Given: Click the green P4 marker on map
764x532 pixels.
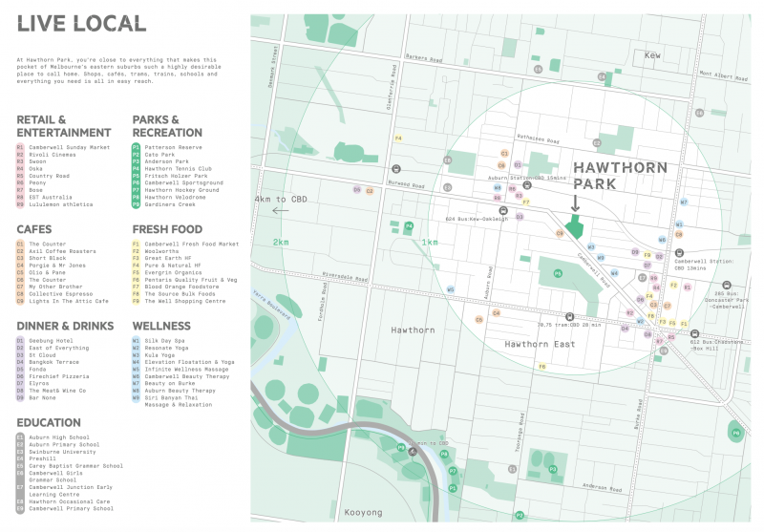Looking at the screenshot, I should (x=410, y=226).
